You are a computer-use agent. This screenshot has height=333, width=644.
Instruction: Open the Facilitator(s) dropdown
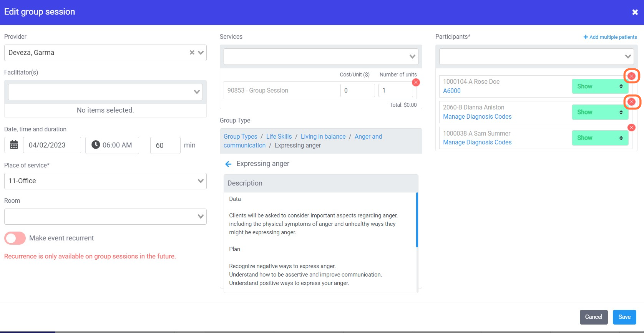point(105,92)
